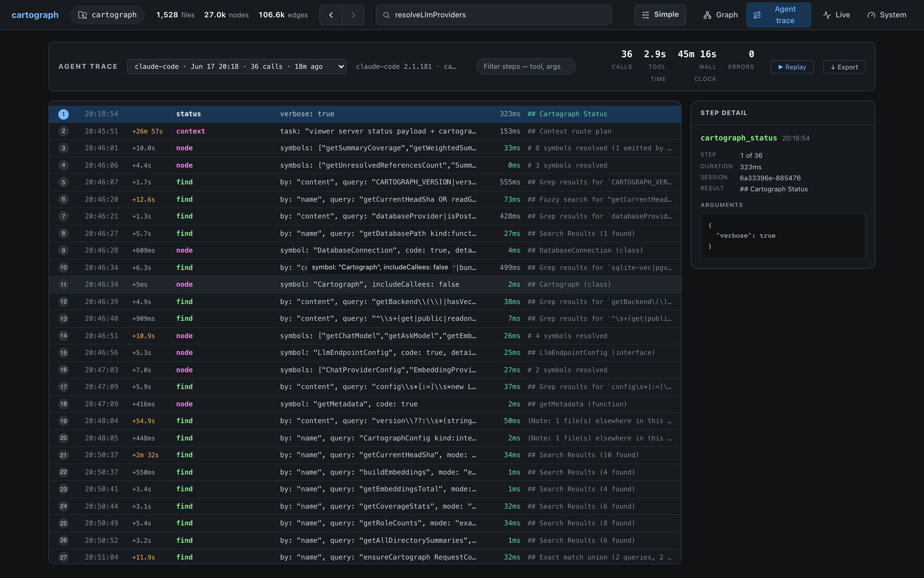Image resolution: width=924 pixels, height=578 pixels.
Task: Select the ensureCartograph find row
Action: click(365, 557)
